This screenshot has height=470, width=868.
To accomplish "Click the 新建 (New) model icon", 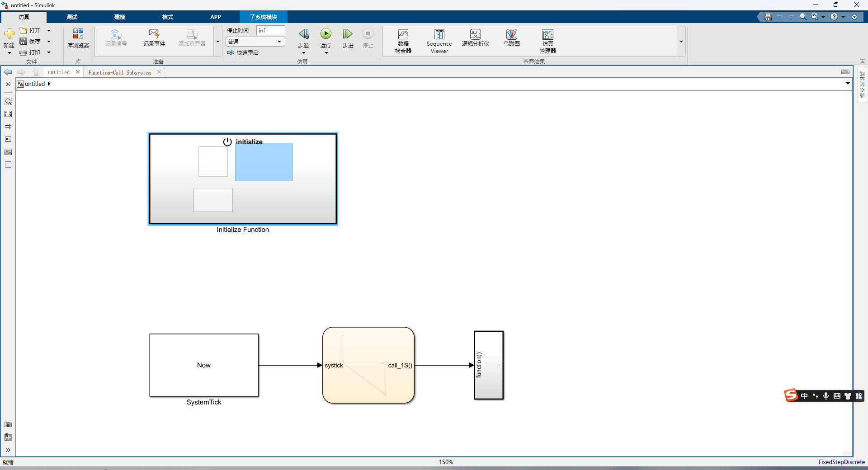I will tap(9, 34).
